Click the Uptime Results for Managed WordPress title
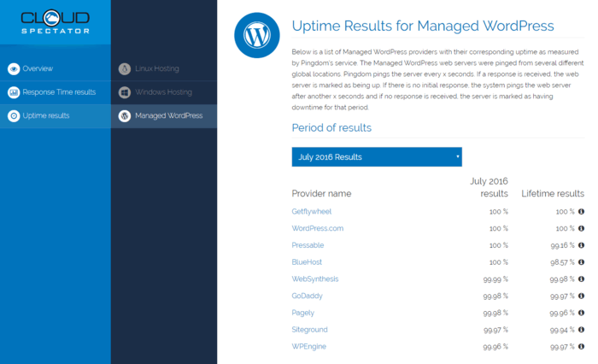Image resolution: width=598 pixels, height=364 pixels. point(423,26)
